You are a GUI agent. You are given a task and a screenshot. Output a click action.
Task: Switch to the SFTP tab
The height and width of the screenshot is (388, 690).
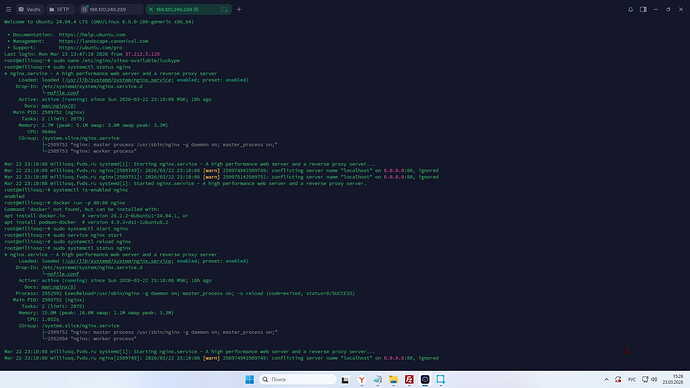[x=59, y=9]
